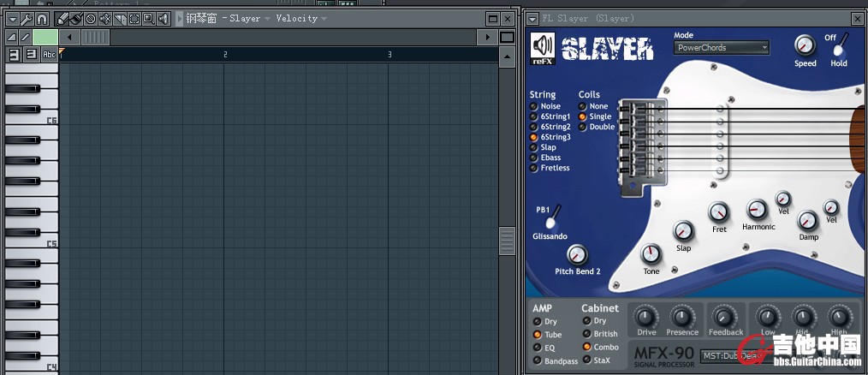Click the Harmonic knob
Viewport: 868px width, 375px height.
point(757,210)
